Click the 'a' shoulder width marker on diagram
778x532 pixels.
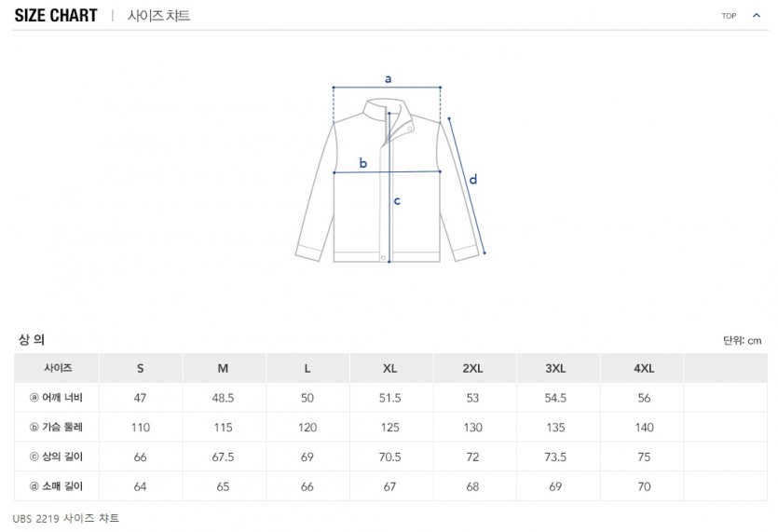point(388,78)
